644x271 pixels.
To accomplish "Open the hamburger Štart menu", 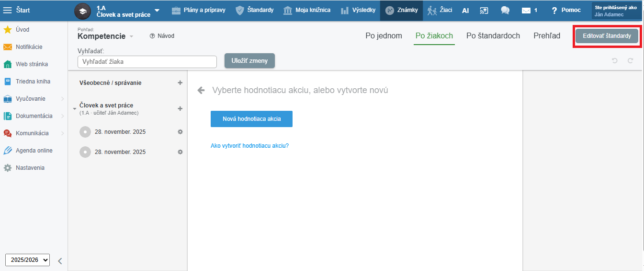I will click(8, 10).
